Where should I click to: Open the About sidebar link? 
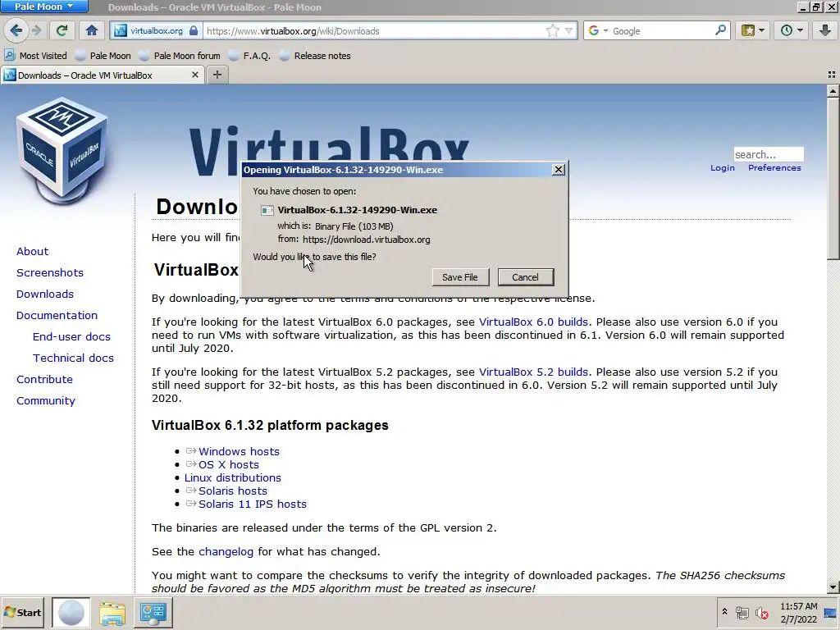pyautogui.click(x=32, y=251)
